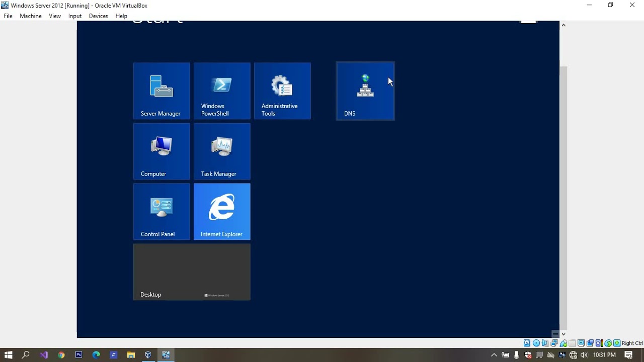
Task: Launch the Task Manager tile
Action: coord(222,151)
